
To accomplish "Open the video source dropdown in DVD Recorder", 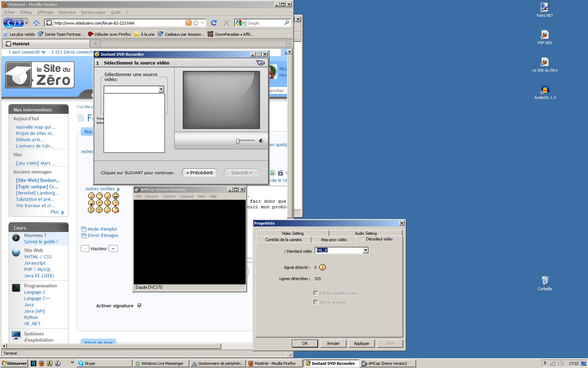I will pos(161,89).
